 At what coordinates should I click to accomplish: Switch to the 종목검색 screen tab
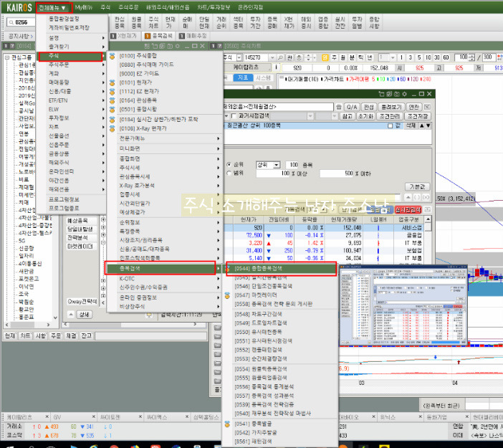(159, 36)
